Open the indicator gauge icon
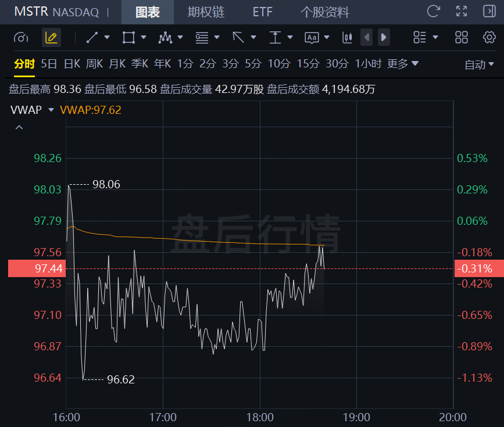The height and width of the screenshot is (427, 504). coord(21,38)
